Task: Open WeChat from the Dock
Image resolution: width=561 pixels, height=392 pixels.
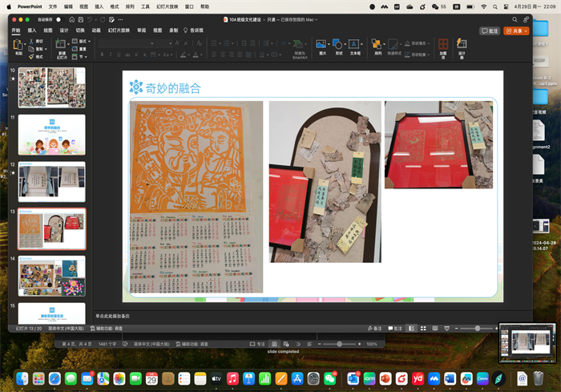Action: click(x=329, y=378)
